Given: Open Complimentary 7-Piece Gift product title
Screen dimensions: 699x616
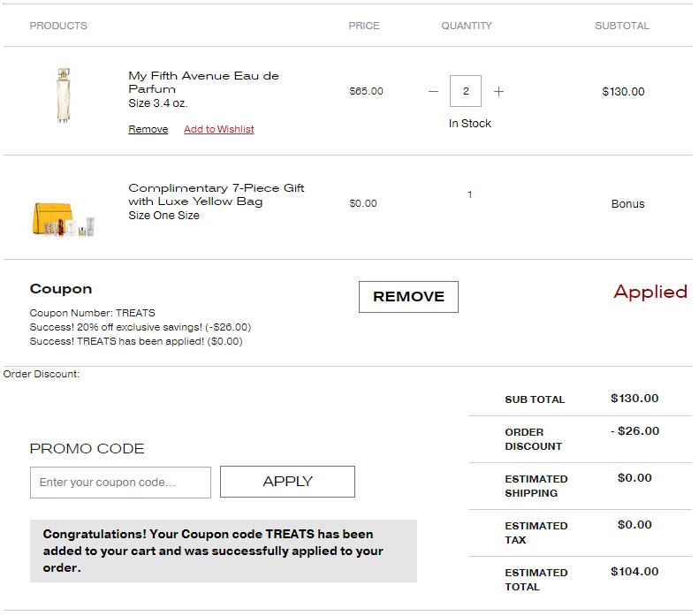Looking at the screenshot, I should click(217, 194).
